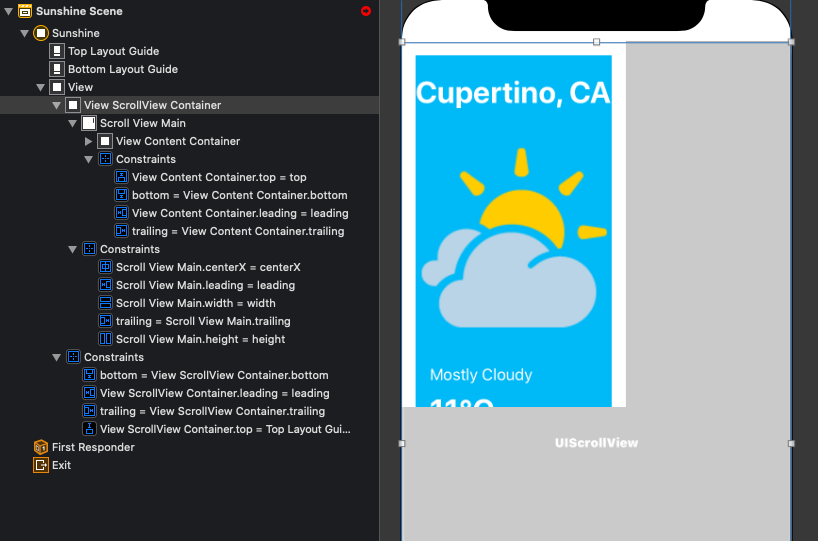Click the red error indicator beside Sunshine Scene
The width and height of the screenshot is (818, 541).
366,11
